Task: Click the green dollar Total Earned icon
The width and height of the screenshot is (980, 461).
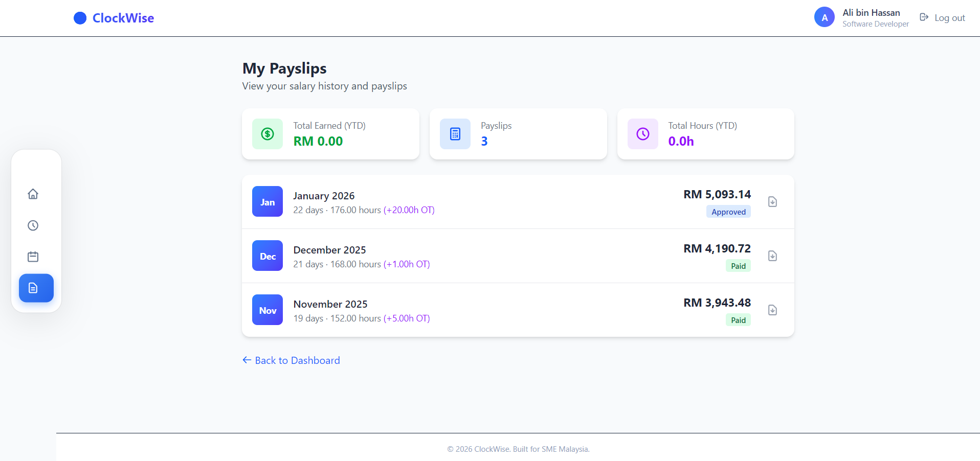Action: coord(268,134)
